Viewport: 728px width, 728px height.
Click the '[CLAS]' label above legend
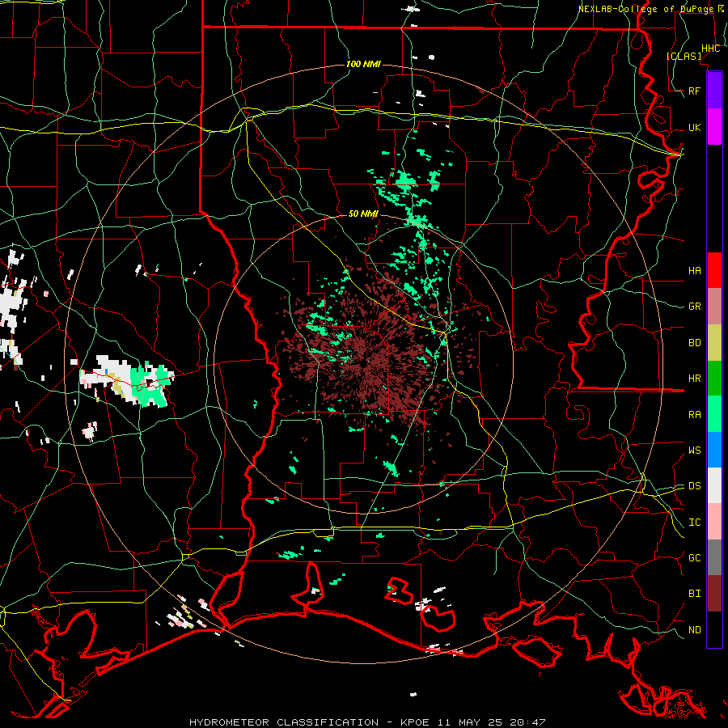click(x=684, y=56)
